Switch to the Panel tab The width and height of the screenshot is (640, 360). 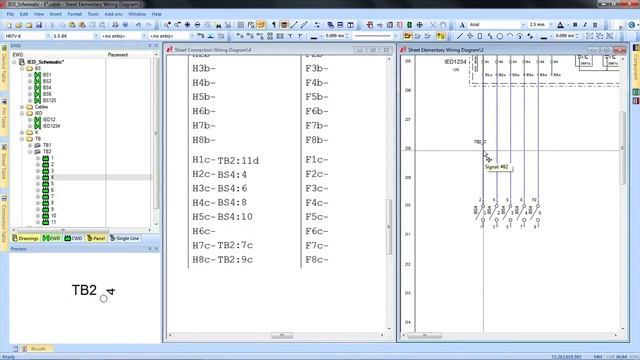coord(96,238)
